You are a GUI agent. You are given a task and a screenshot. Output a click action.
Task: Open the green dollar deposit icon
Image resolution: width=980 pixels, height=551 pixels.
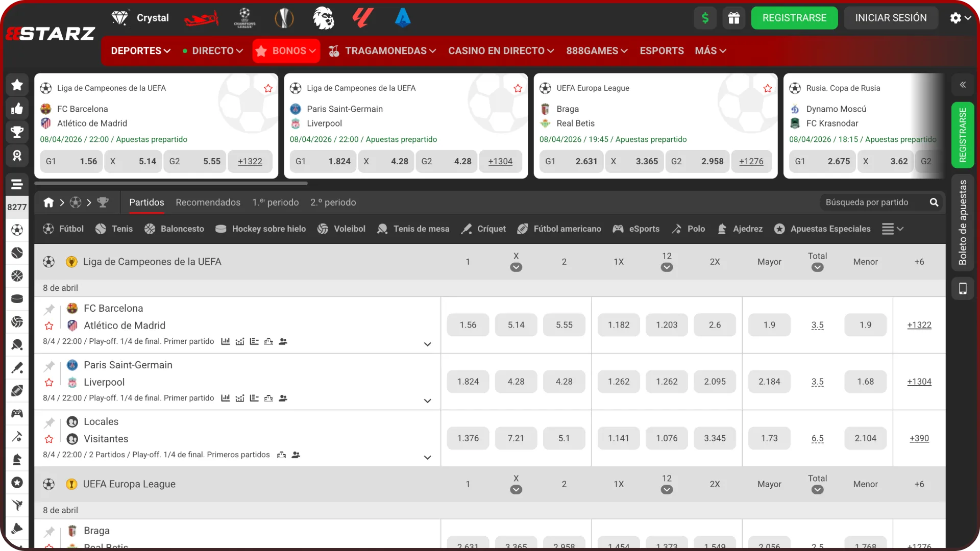705,18
